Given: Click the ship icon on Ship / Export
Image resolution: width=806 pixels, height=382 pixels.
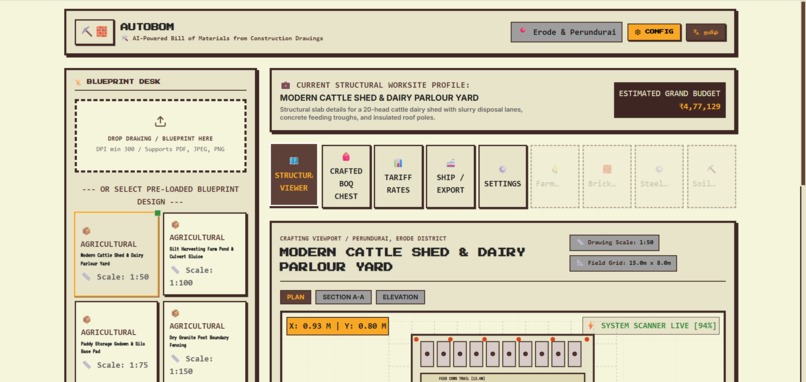Looking at the screenshot, I should click(450, 163).
